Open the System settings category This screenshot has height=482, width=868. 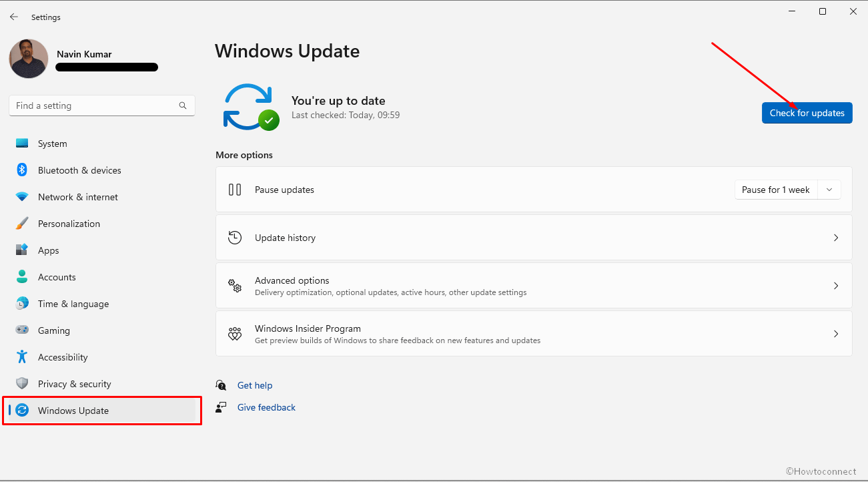102,144
